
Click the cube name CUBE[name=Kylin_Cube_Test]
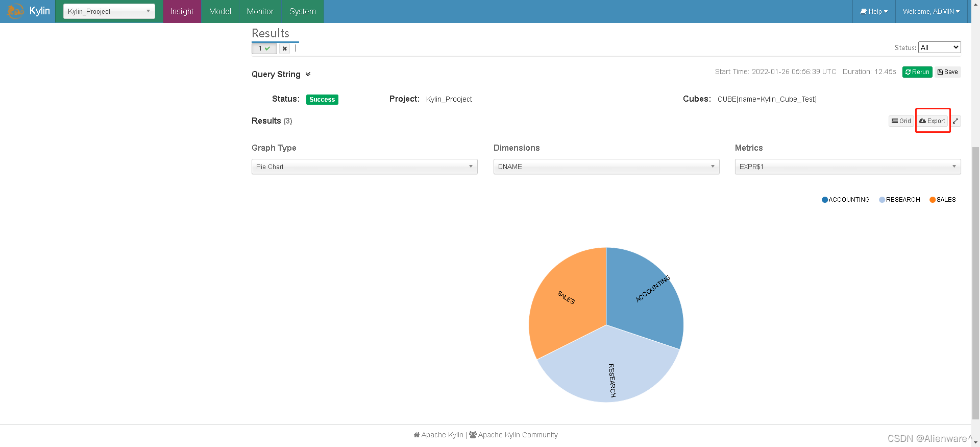(x=767, y=99)
